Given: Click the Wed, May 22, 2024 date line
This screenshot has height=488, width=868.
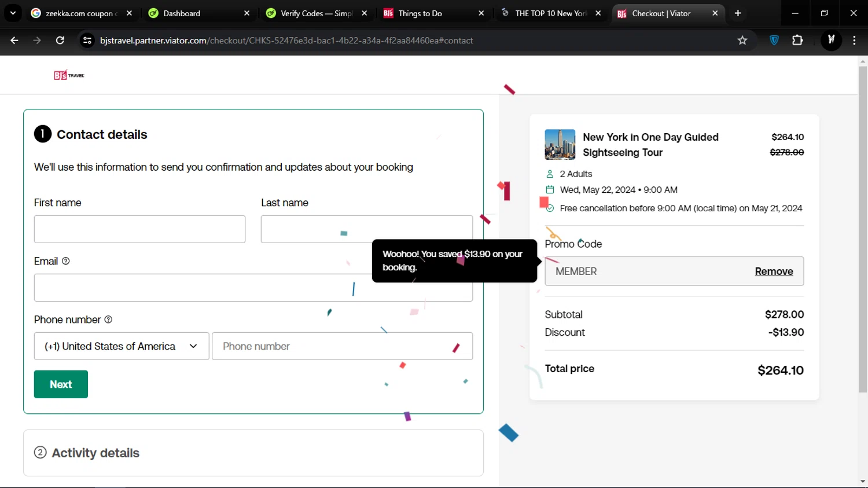Looking at the screenshot, I should (x=619, y=190).
